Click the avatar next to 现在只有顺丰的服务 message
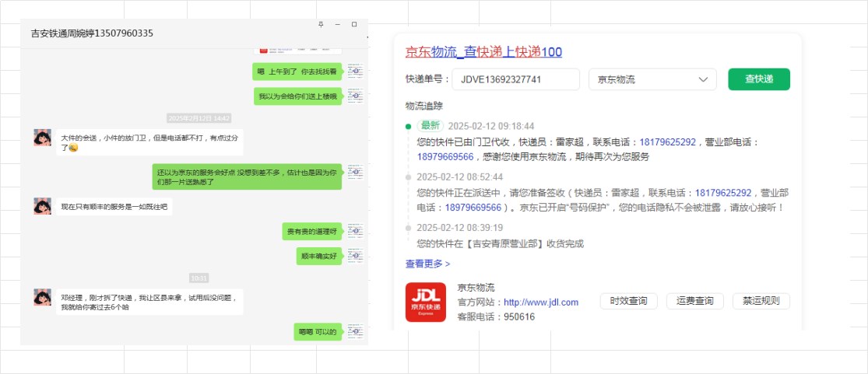This screenshot has height=374, width=868. tap(43, 206)
